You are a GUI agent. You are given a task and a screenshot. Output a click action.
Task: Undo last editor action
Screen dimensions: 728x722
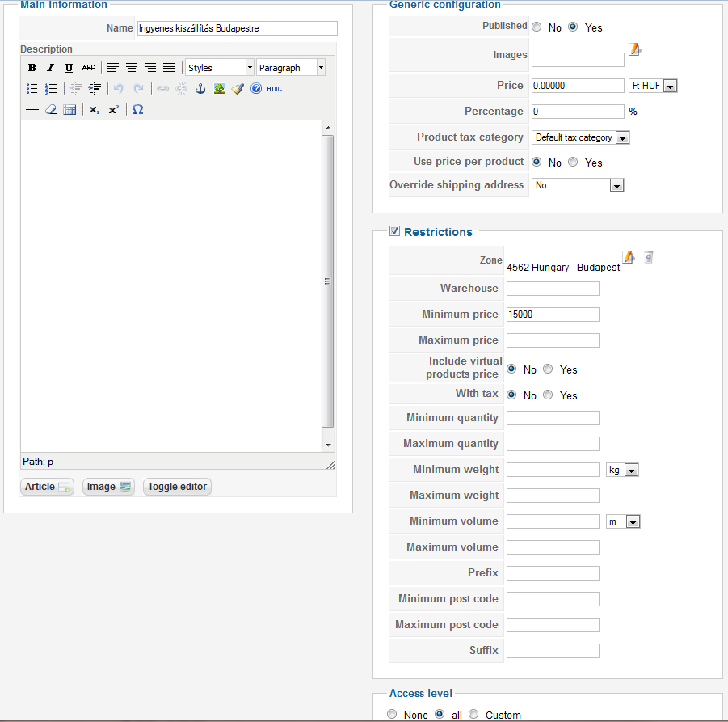click(x=119, y=89)
